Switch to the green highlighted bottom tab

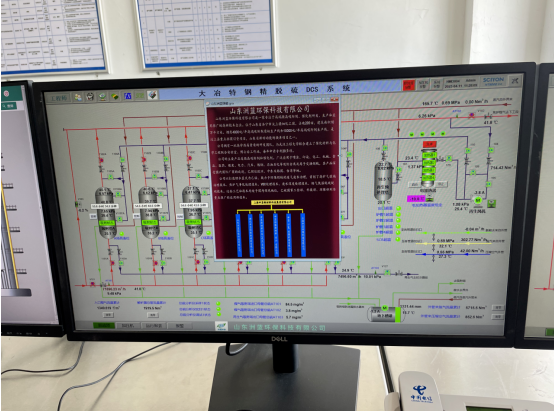104,325
